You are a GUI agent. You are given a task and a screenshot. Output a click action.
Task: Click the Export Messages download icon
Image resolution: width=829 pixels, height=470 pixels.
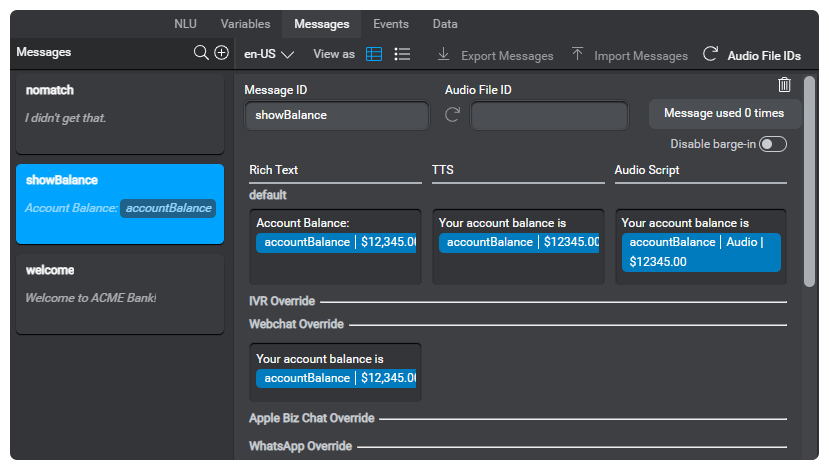point(444,54)
